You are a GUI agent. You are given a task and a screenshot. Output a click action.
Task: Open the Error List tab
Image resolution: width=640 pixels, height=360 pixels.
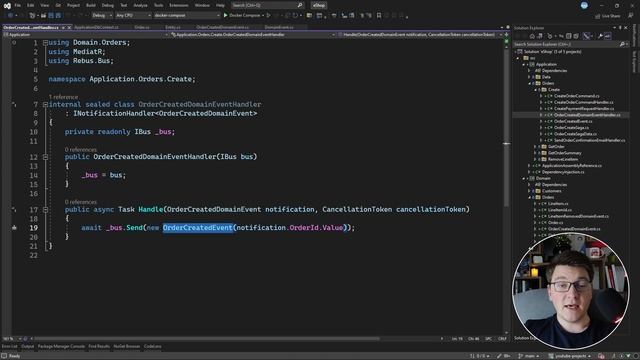(x=9, y=347)
